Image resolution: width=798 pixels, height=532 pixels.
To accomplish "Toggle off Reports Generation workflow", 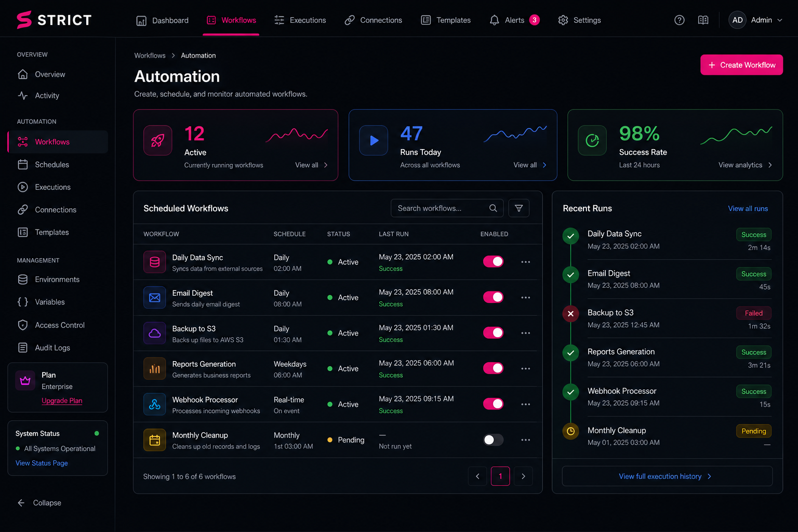I will tap(493, 368).
